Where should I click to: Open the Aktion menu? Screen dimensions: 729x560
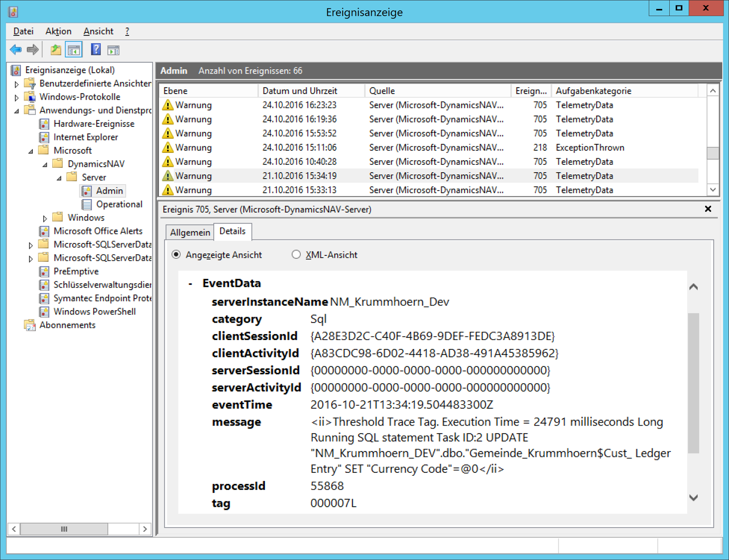point(58,31)
